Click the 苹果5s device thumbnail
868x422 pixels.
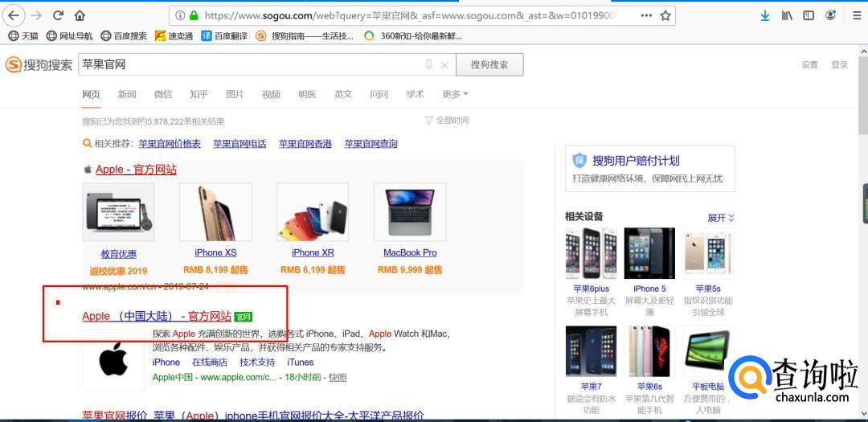708,253
